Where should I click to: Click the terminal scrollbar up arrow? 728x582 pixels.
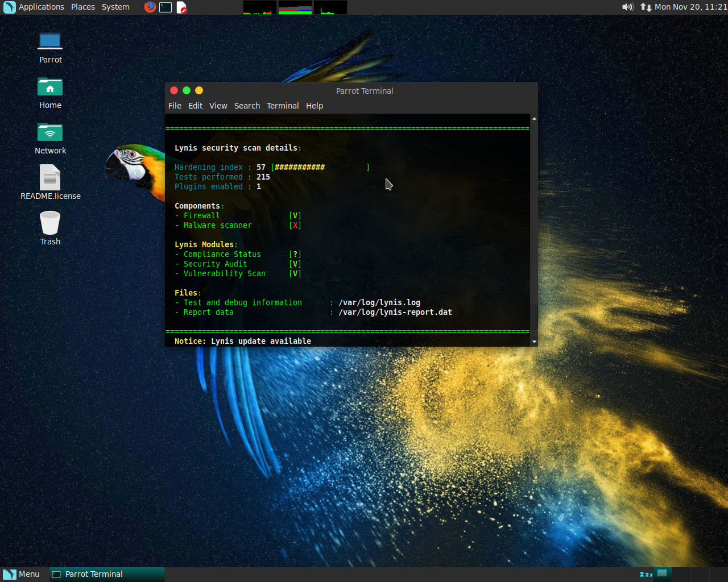tap(534, 118)
